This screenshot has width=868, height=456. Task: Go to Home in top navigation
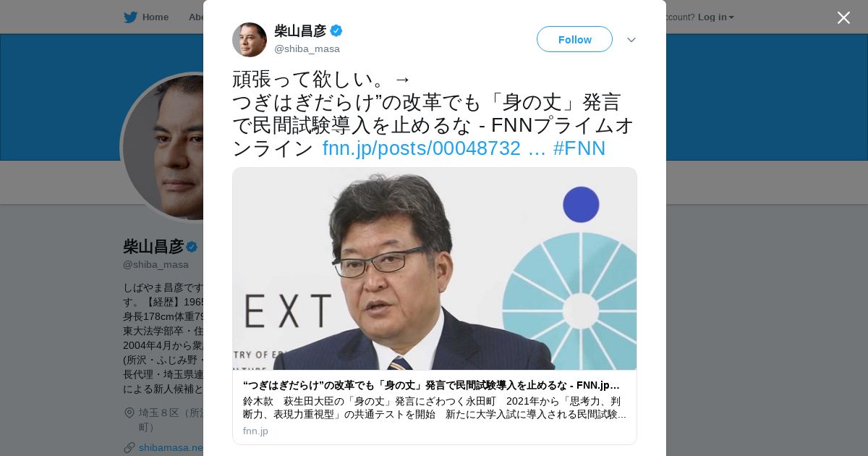(x=155, y=17)
